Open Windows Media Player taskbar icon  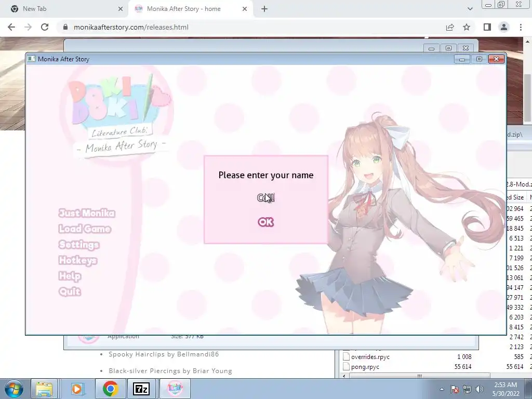click(77, 389)
